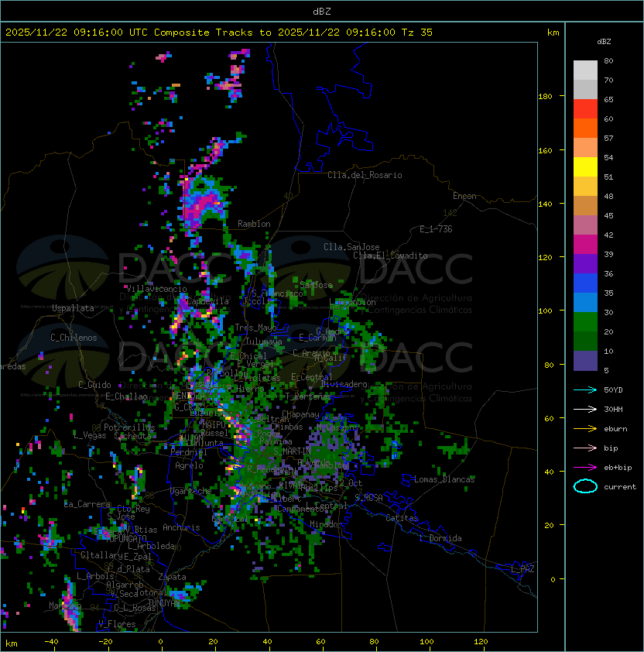Click the C_Guido place label

click(94, 385)
